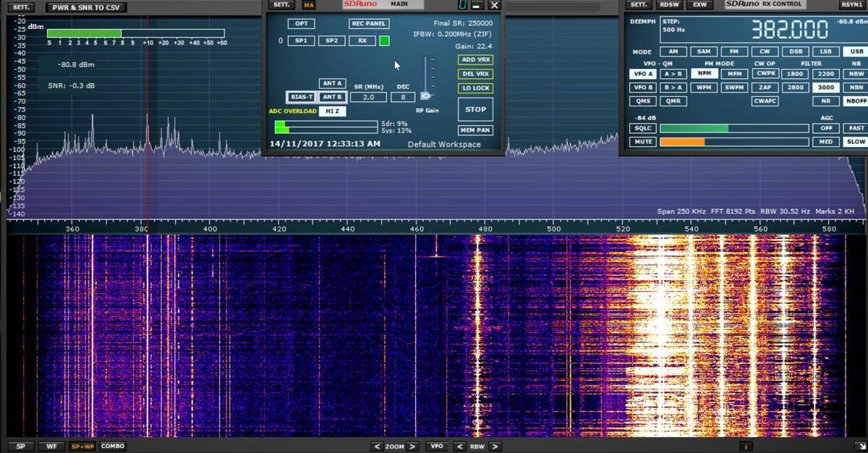
Task: Adjust the RF Gain slider handle
Action: 426,96
